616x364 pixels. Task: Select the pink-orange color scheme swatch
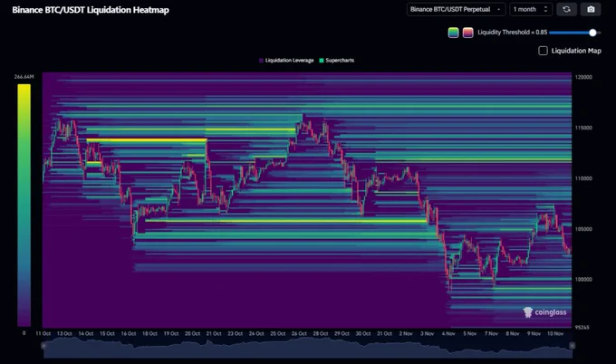pyautogui.click(x=467, y=33)
